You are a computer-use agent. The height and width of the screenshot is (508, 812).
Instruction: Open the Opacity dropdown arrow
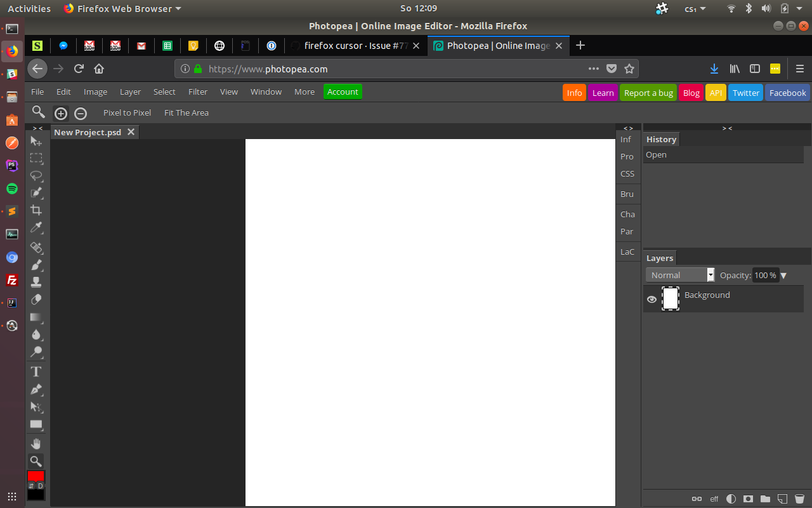pos(784,275)
